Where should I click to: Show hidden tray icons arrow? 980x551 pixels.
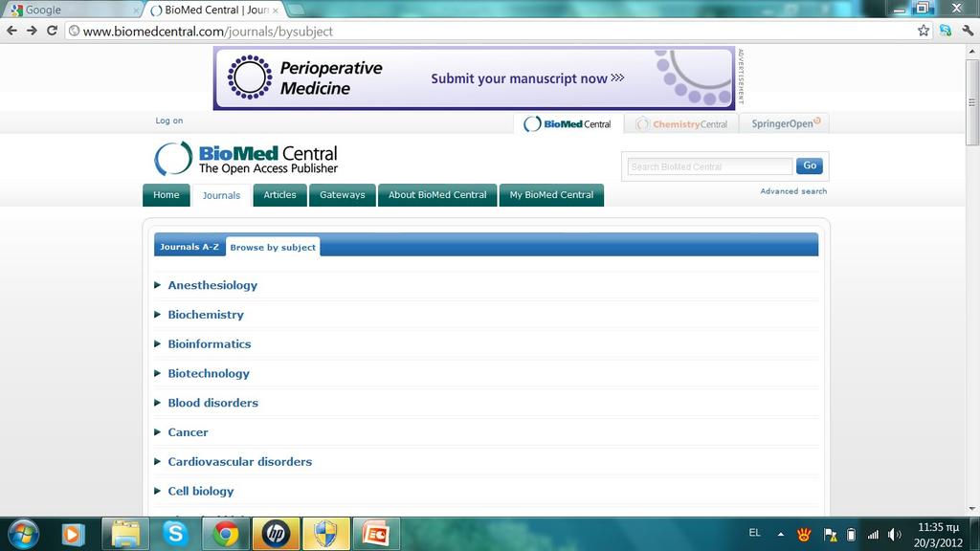pyautogui.click(x=781, y=534)
